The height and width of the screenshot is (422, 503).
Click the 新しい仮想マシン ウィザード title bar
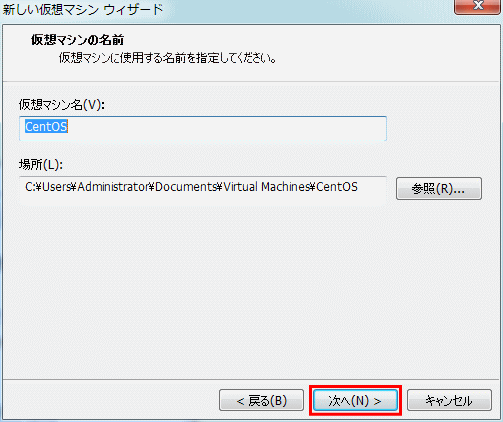(83, 9)
